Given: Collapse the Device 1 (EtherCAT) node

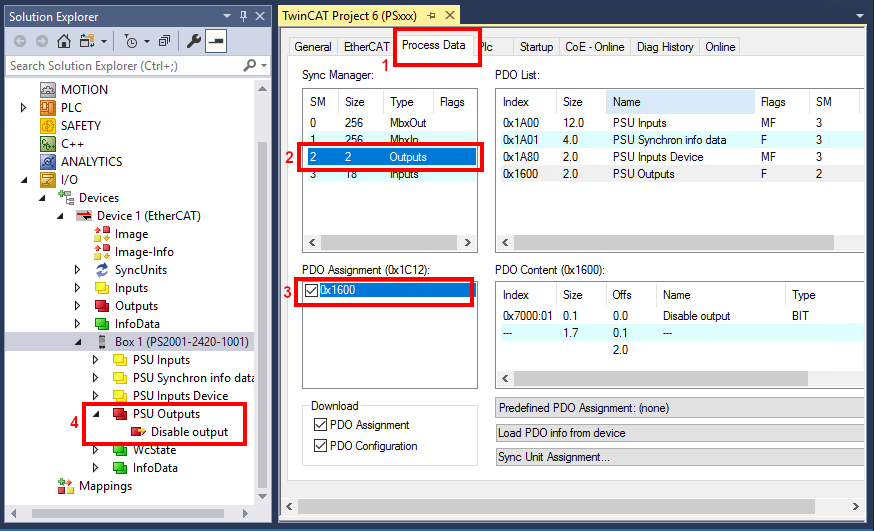Looking at the screenshot, I should coord(60,216).
